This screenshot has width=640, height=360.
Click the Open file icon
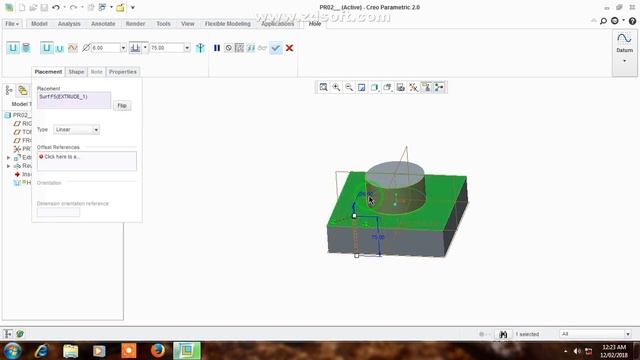(x=33, y=7)
